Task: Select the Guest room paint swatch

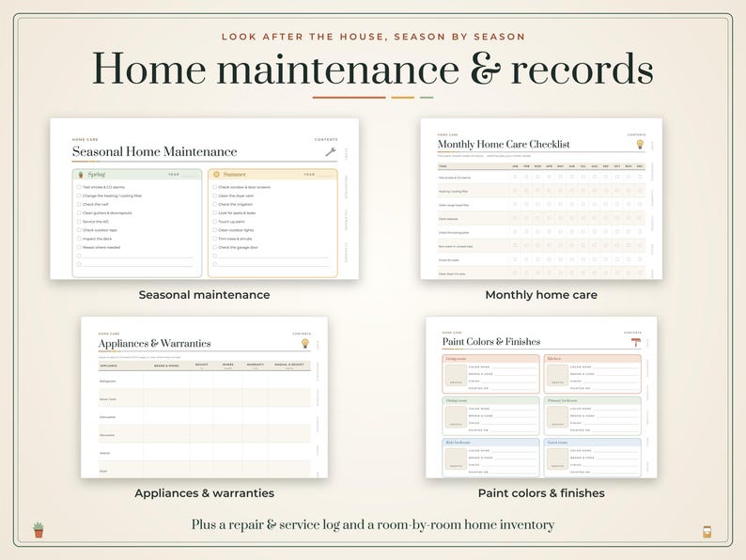Action: pos(557,459)
